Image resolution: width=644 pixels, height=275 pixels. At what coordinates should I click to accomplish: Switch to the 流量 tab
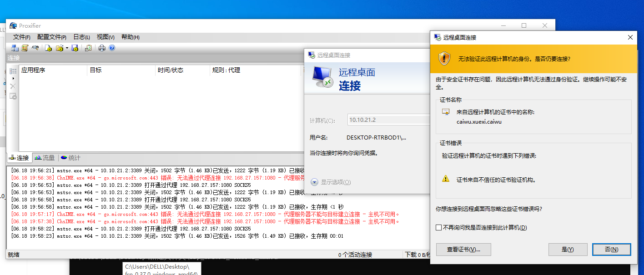(45, 158)
